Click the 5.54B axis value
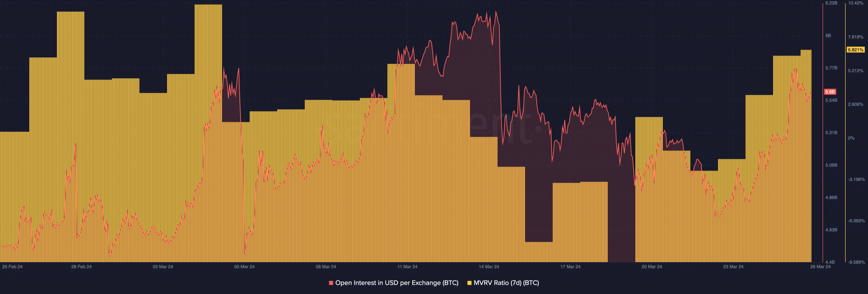The height and width of the screenshot is (294, 868). [831, 100]
